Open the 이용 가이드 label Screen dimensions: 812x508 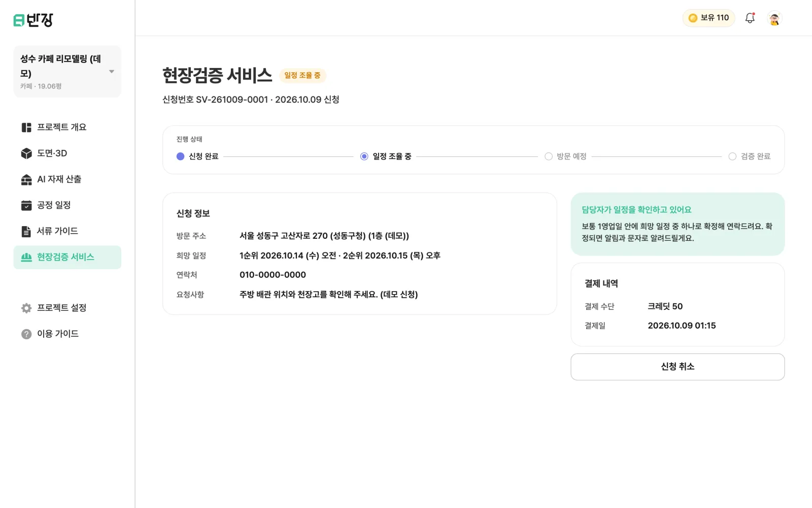coord(58,334)
